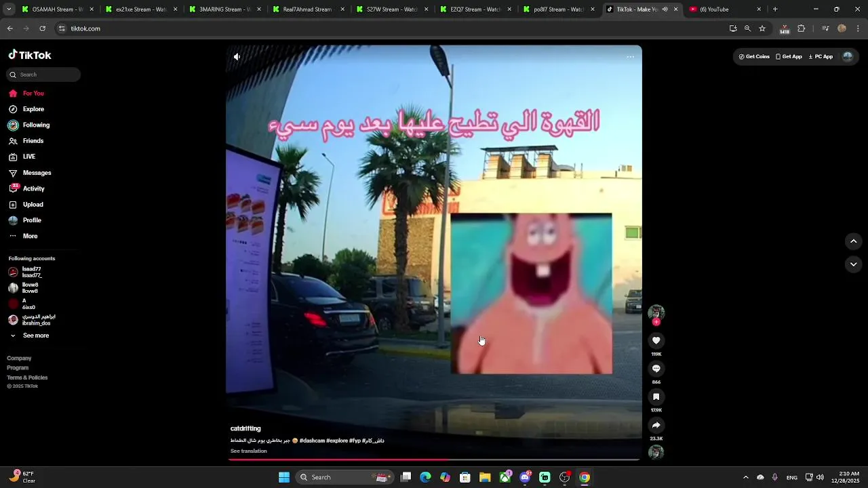
Task: Bookmark this page with the star icon
Action: pyautogui.click(x=762, y=28)
